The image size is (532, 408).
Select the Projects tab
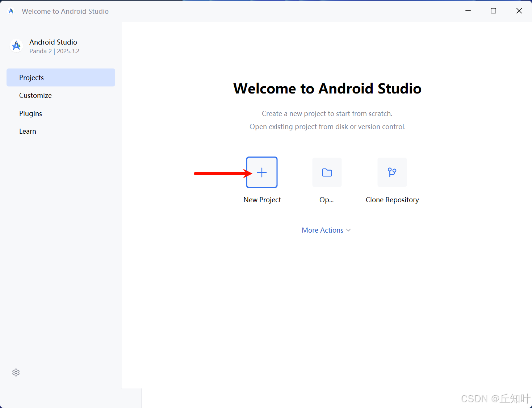click(61, 78)
